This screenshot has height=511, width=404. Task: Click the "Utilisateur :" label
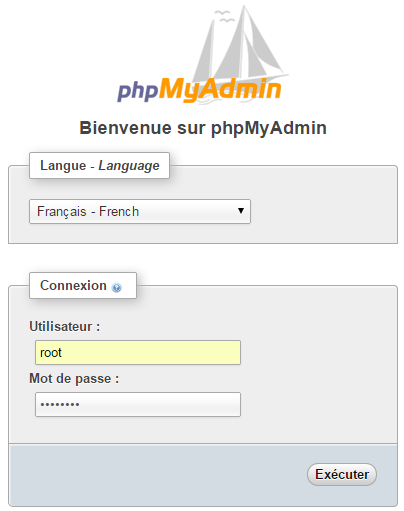(x=65, y=326)
